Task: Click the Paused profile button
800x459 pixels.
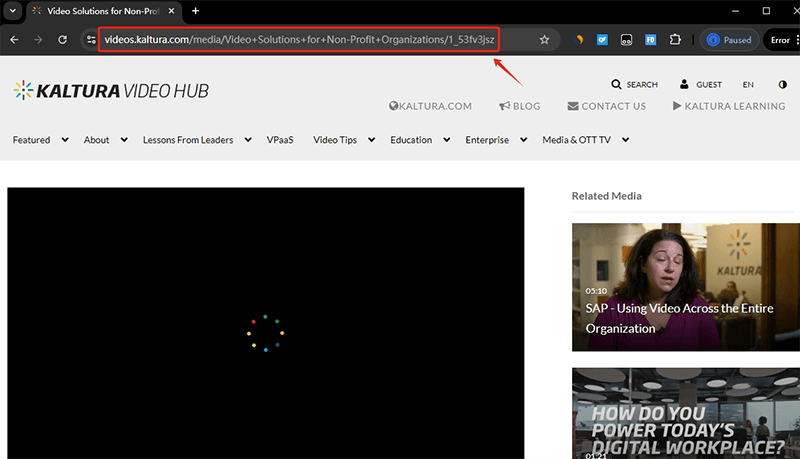Action: click(730, 40)
